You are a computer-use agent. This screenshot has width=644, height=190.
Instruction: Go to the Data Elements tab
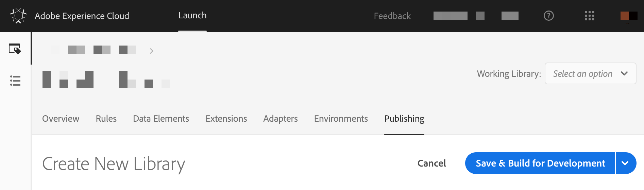[161, 119]
